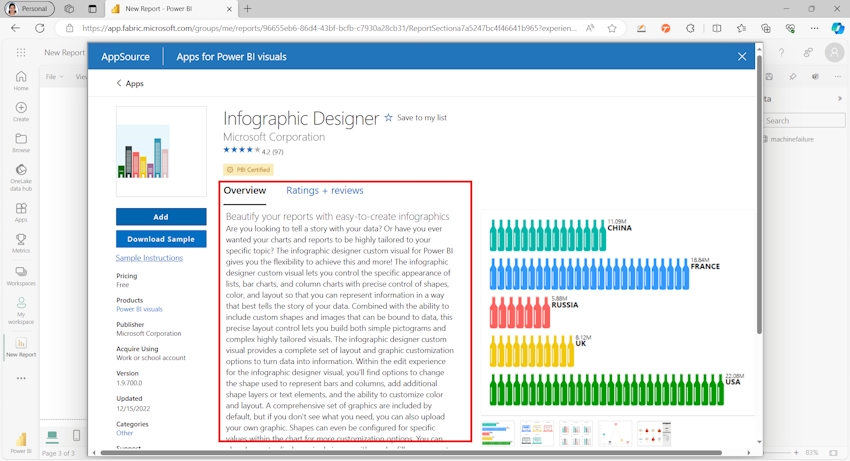Image resolution: width=850 pixels, height=461 pixels.
Task: Open Browse in the left sidebar
Action: pos(21,143)
